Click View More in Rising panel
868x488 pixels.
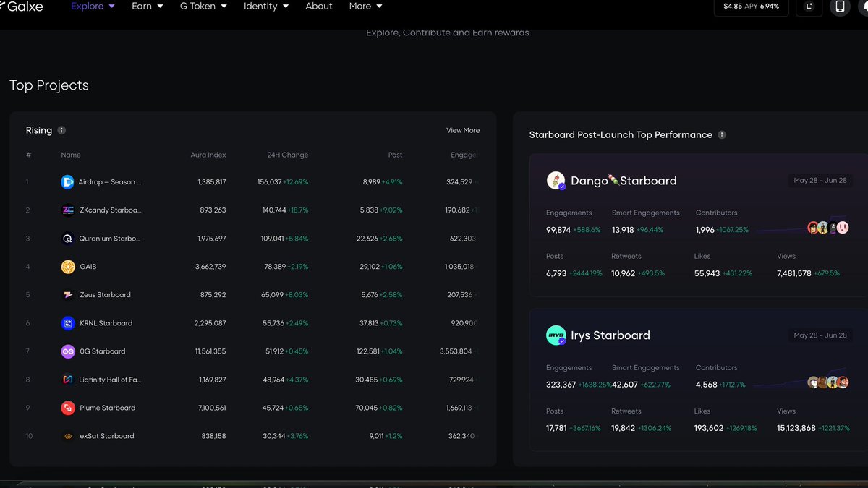[x=463, y=130]
